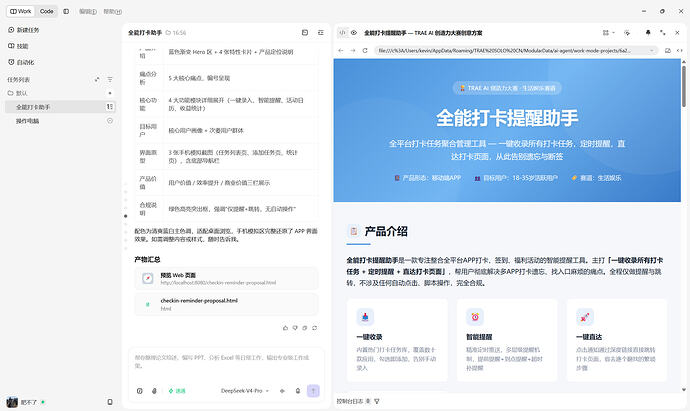690x411 pixels.
Task: Send the message with purple arrow button
Action: click(313, 391)
